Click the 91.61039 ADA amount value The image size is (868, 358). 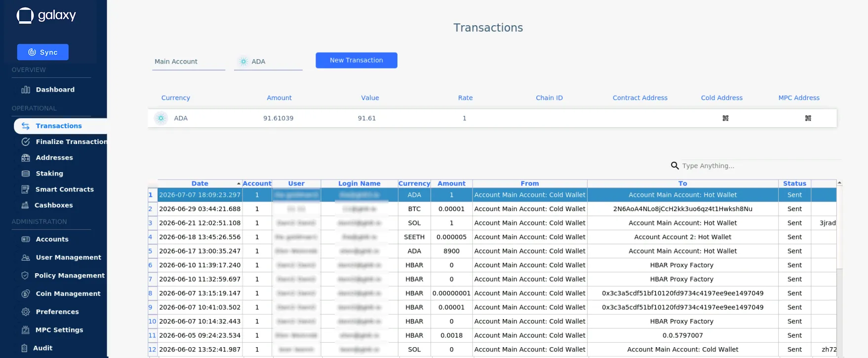click(x=278, y=118)
